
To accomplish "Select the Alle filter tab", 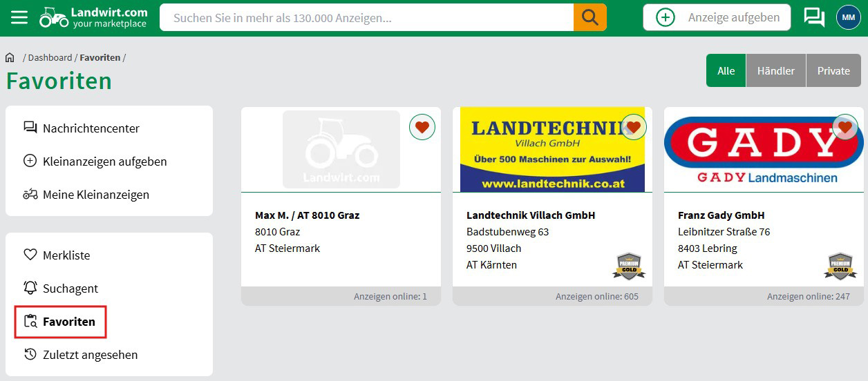I will point(726,70).
